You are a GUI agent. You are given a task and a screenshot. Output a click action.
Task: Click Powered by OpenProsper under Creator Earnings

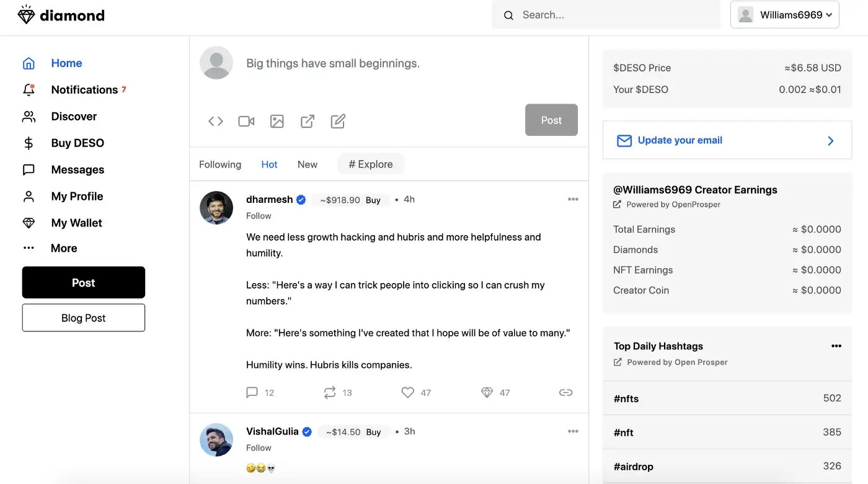673,205
